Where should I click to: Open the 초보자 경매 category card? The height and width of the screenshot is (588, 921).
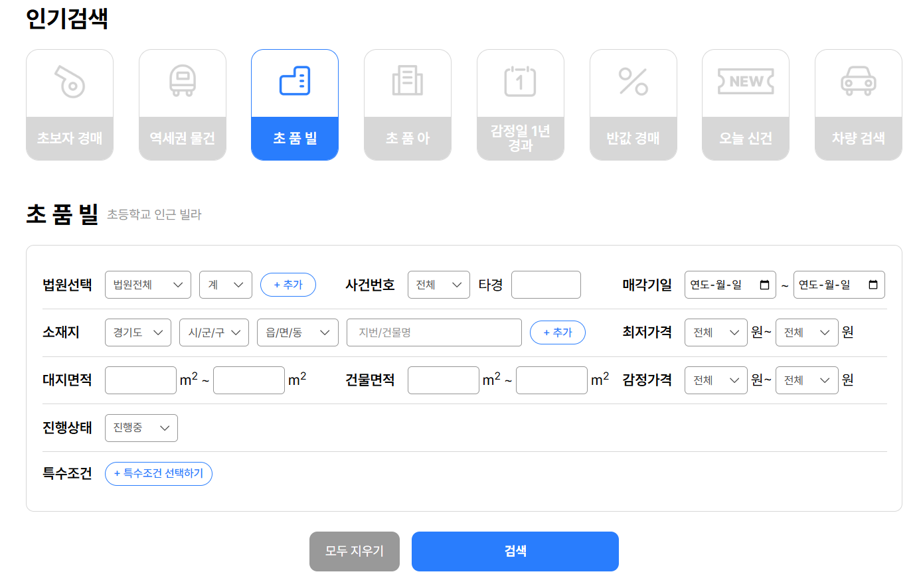tap(70, 105)
